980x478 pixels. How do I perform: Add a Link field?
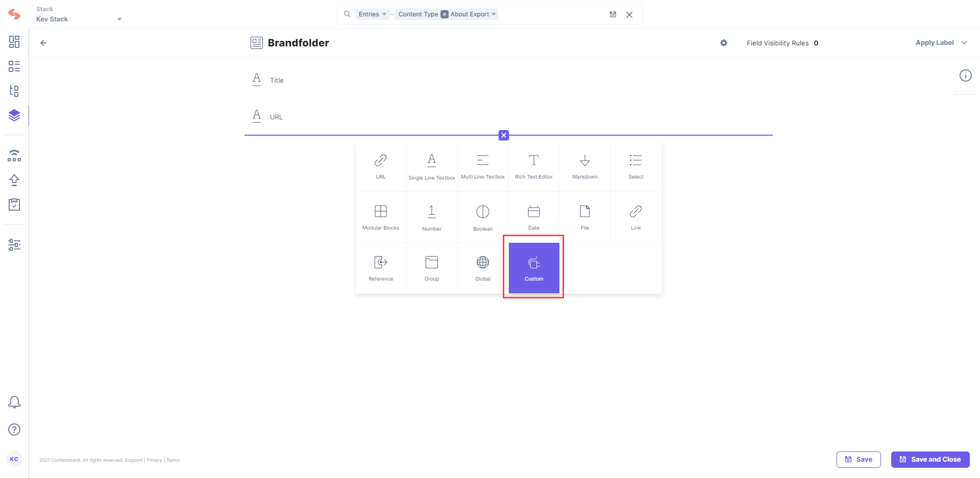coord(636,217)
